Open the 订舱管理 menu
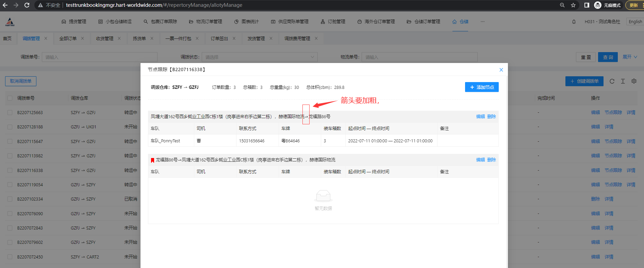The image size is (644, 268). tap(333, 22)
